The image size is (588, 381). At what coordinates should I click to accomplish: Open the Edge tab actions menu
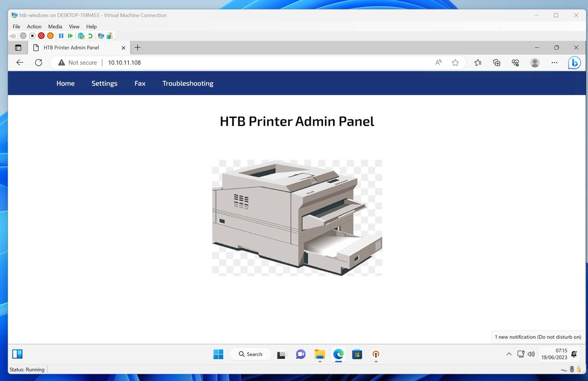click(18, 48)
